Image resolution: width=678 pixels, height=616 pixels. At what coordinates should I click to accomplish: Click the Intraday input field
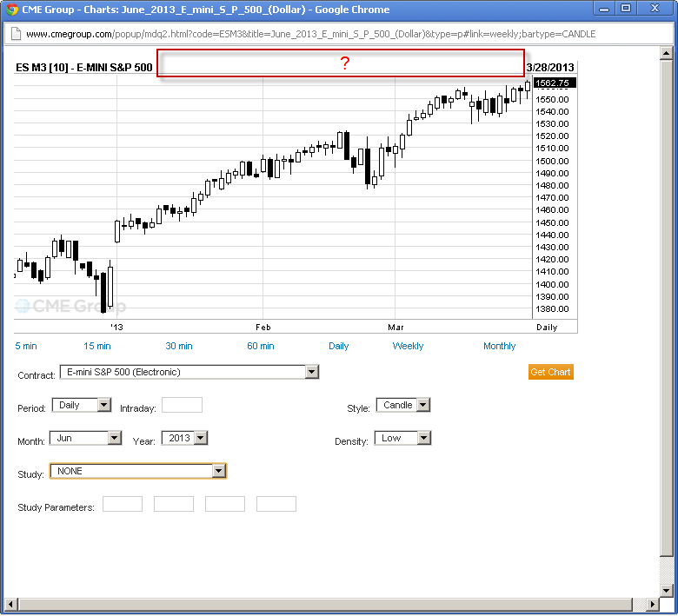pyautogui.click(x=182, y=405)
